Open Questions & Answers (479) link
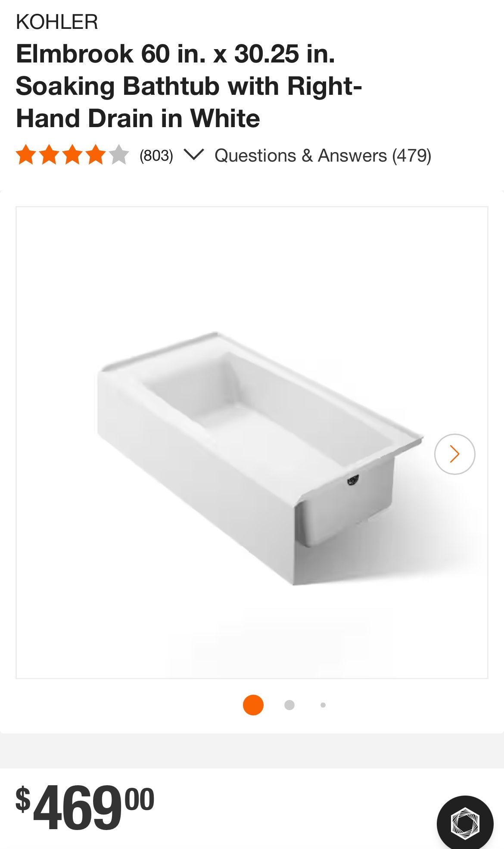504x849 pixels. (x=323, y=156)
